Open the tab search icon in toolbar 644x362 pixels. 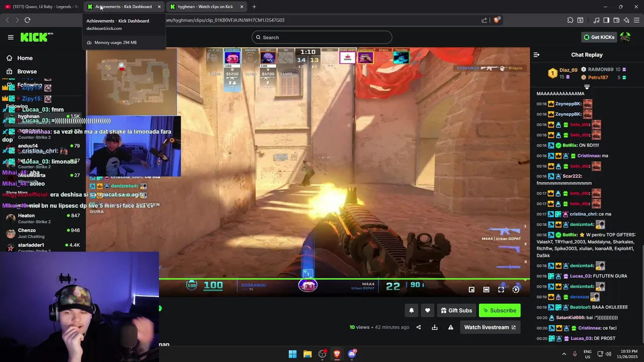coord(580,20)
